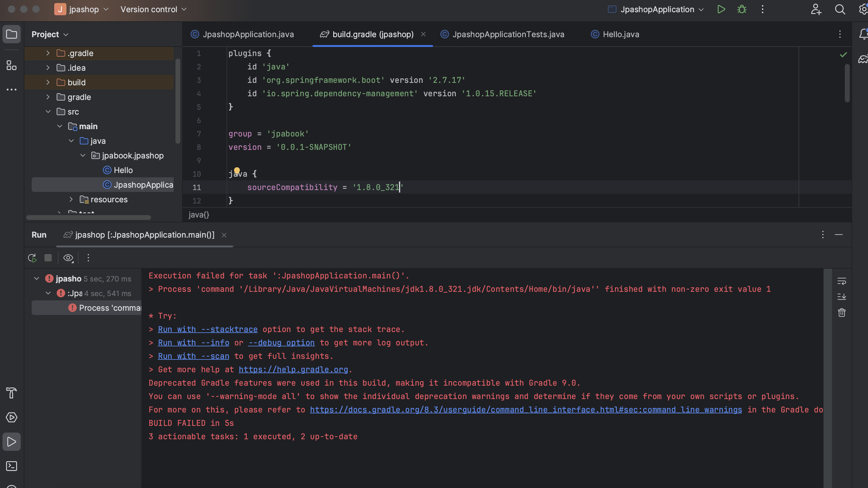Click the Stop button in Run toolbar
Viewport: 868px width, 488px height.
coord(48,258)
